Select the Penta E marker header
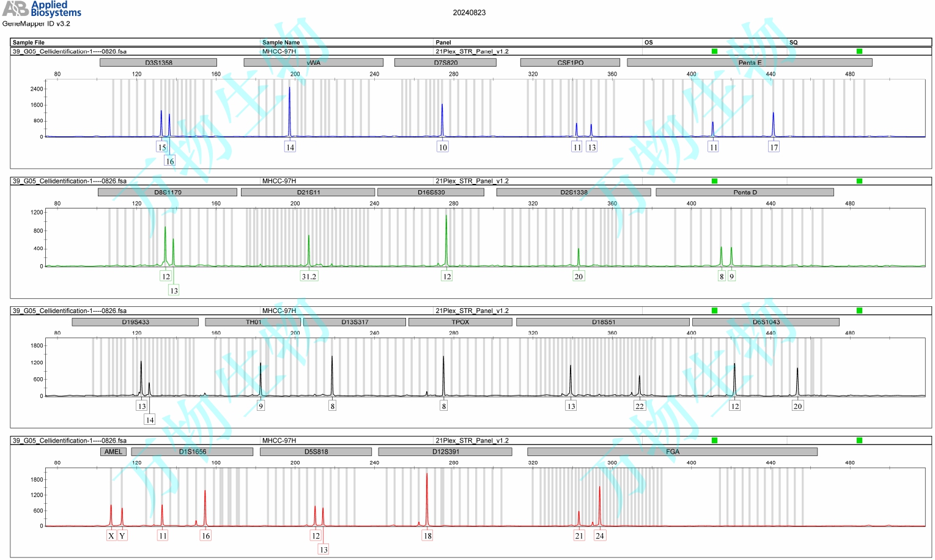The image size is (935, 560). pyautogui.click(x=749, y=62)
